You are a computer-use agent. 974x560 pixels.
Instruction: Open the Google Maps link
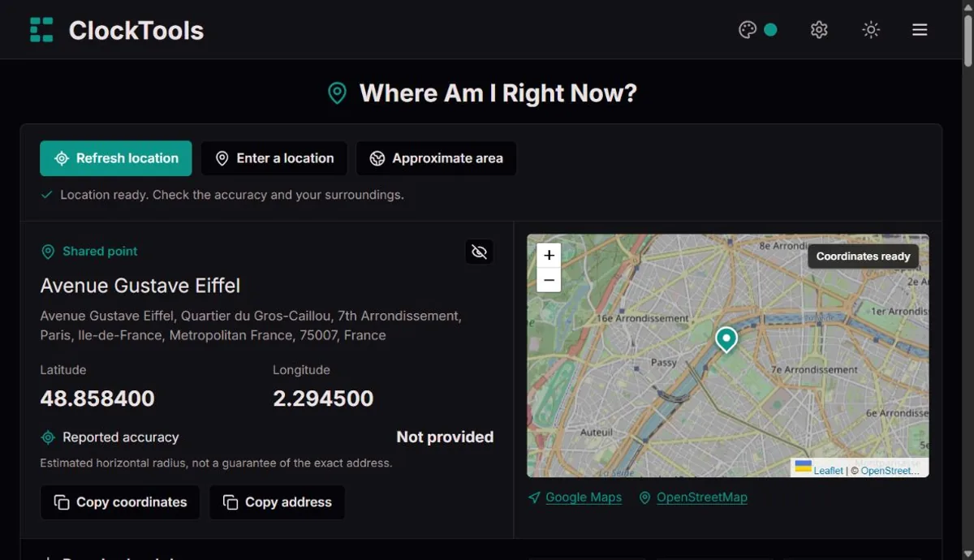click(584, 498)
